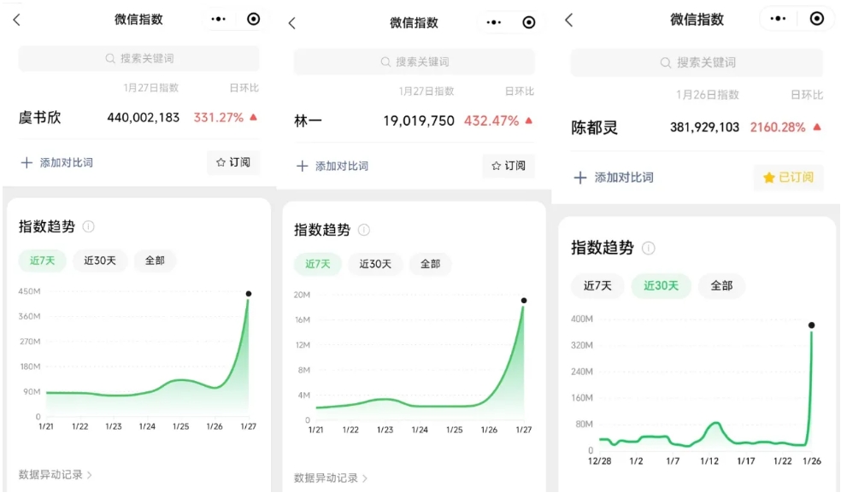
Task: Select 近30天 tab in 林一 trend
Action: pos(375,264)
